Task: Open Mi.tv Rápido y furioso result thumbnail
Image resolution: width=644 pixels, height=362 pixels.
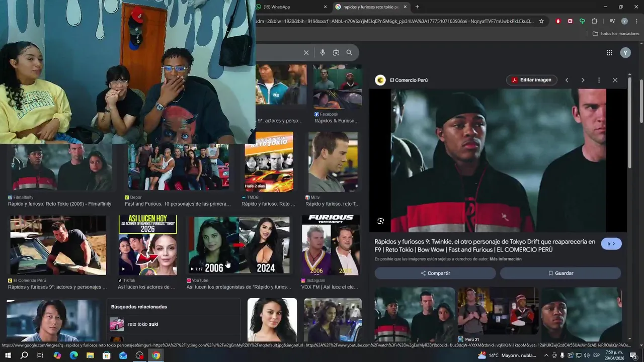Action: (333, 161)
